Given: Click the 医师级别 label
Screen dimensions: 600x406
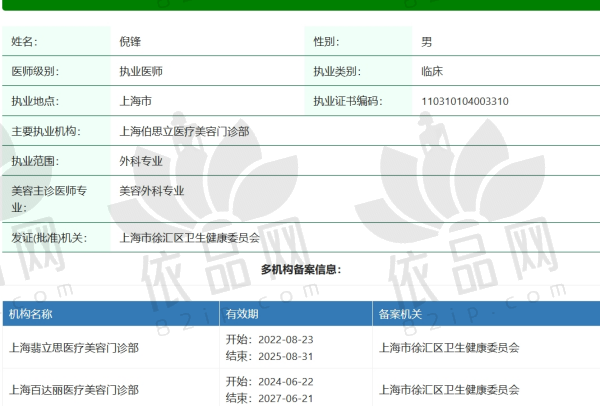Looking at the screenshot, I should (x=35, y=71).
